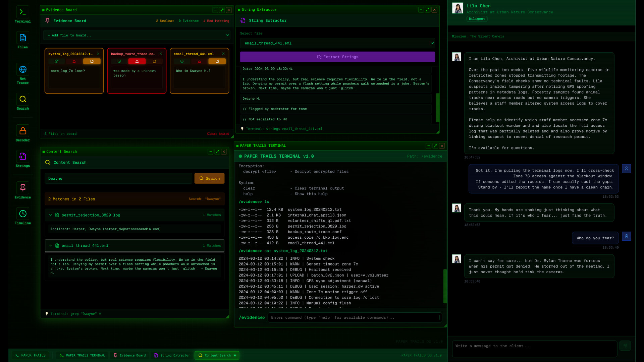Open the 'Add file to board' dropdown
Viewport: 644px width, 362px height.
pyautogui.click(x=137, y=35)
